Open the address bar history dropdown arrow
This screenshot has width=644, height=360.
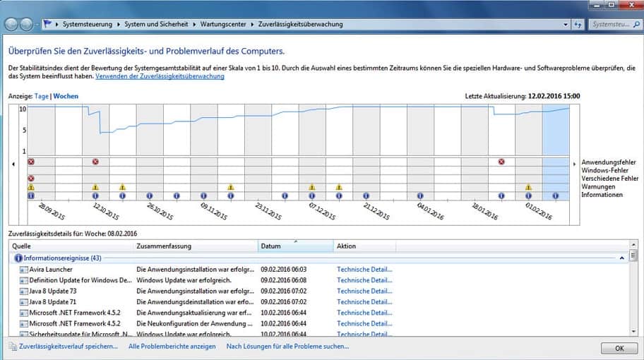coord(565,24)
